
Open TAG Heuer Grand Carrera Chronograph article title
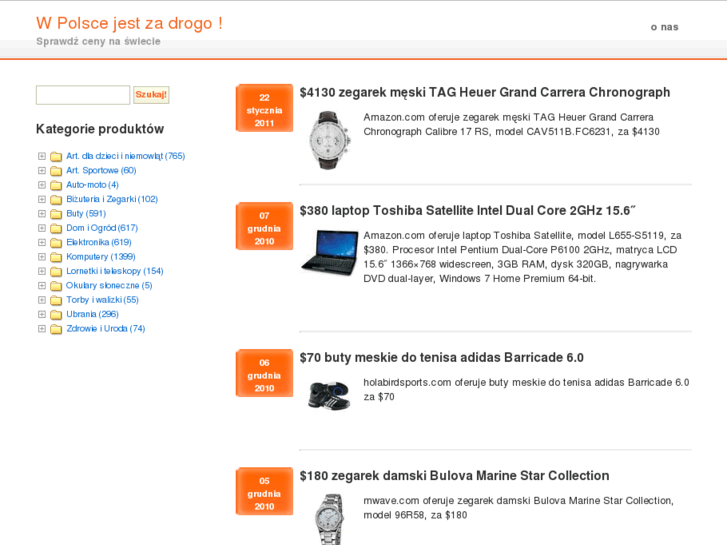[485, 92]
